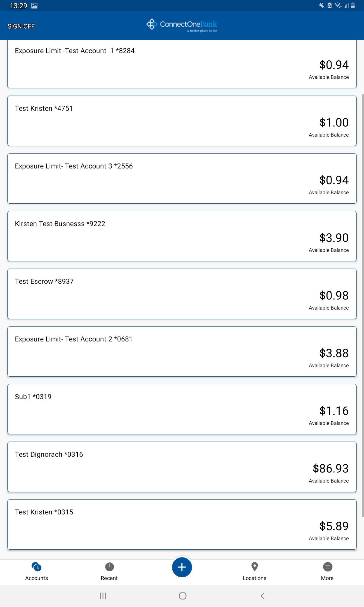
Task: Select Test Kristen *0315 account
Action: pyautogui.click(x=182, y=524)
